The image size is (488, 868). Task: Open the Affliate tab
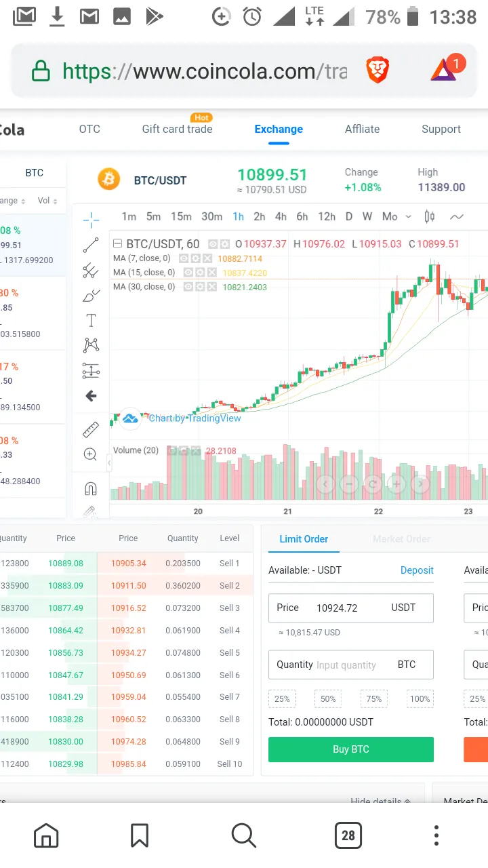click(363, 129)
